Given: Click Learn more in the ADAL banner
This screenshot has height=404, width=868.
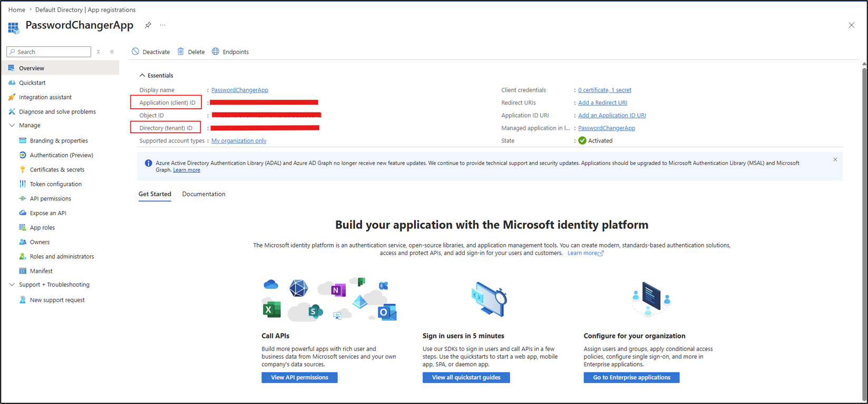Looking at the screenshot, I should [x=187, y=170].
